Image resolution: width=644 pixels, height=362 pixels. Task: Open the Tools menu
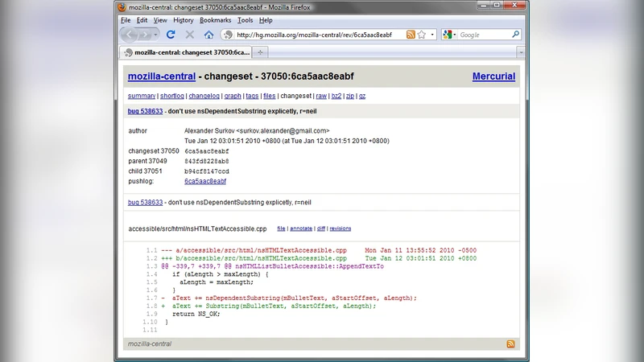245,20
